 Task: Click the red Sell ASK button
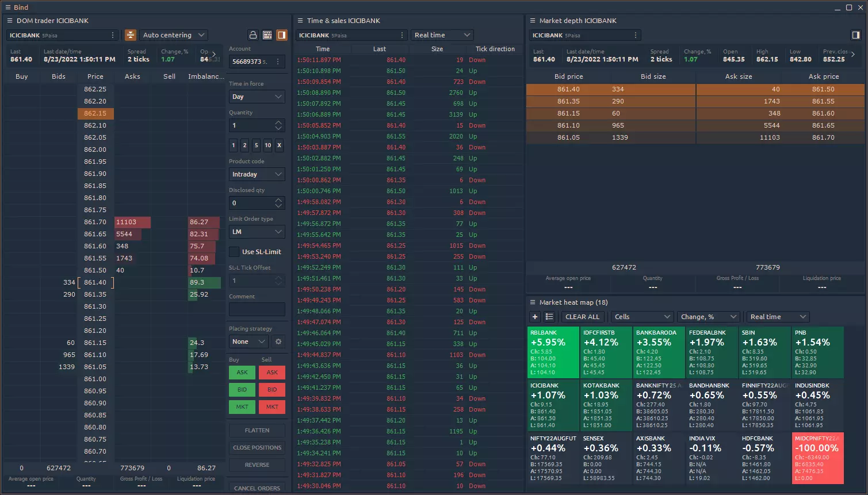coord(272,373)
